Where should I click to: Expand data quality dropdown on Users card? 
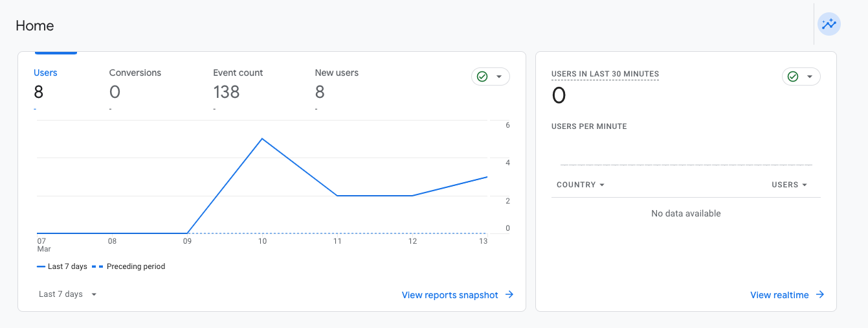click(499, 76)
